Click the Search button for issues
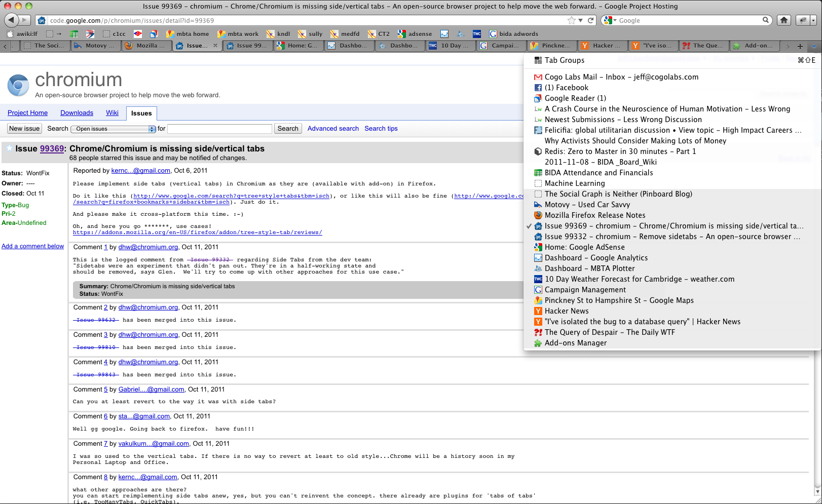Viewport: 822px width, 504px height. click(288, 129)
